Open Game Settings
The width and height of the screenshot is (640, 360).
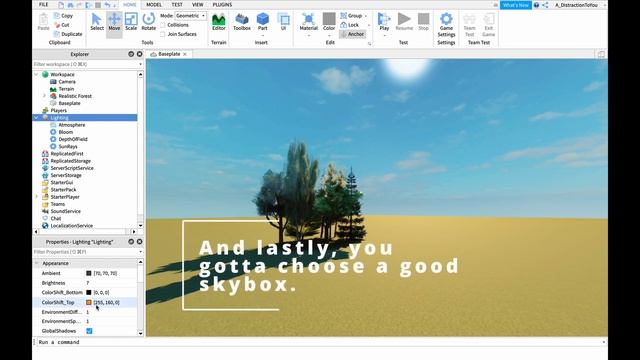[x=446, y=24]
